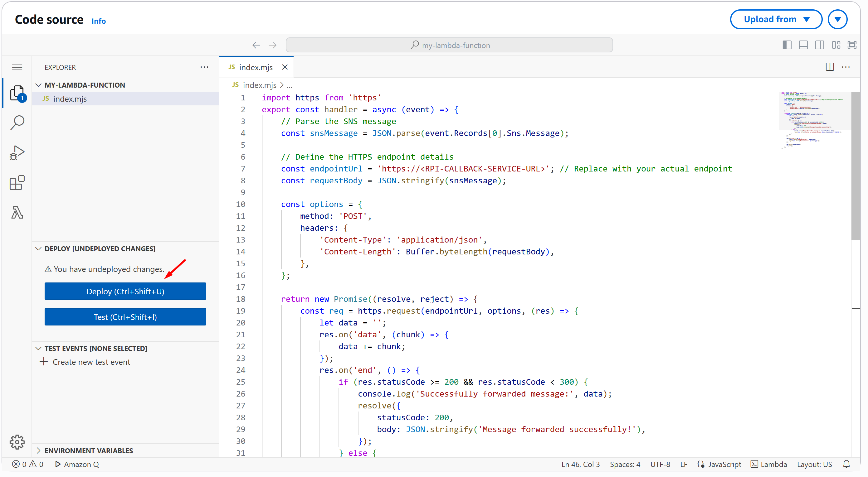Image resolution: width=868 pixels, height=477 pixels.
Task: Click the my-lambda-function search field
Action: coord(449,45)
